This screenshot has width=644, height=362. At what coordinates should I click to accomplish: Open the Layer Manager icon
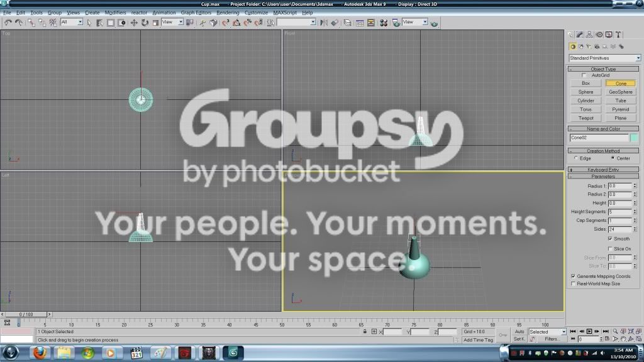347,23
